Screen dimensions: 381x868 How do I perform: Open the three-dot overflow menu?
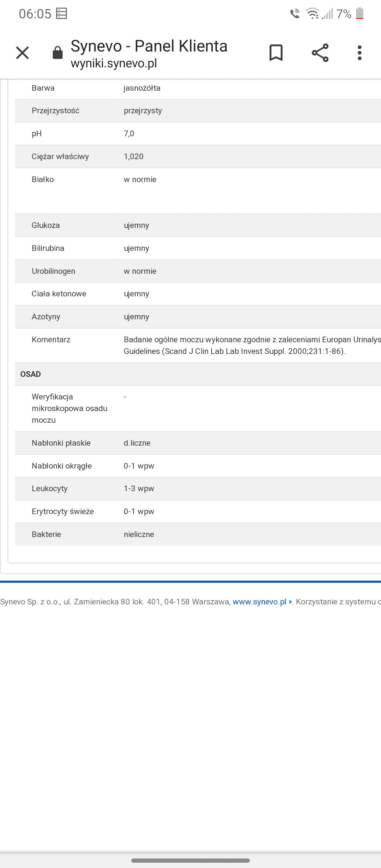click(x=359, y=53)
